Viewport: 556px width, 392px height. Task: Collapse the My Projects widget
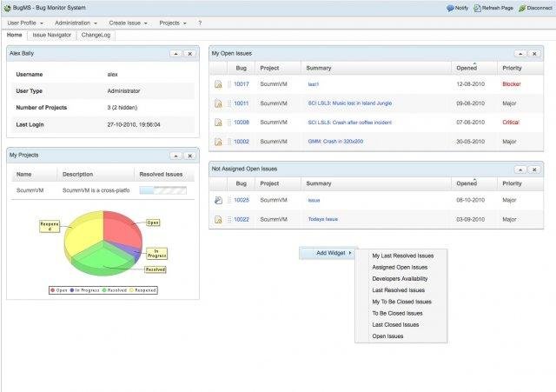tap(175, 156)
